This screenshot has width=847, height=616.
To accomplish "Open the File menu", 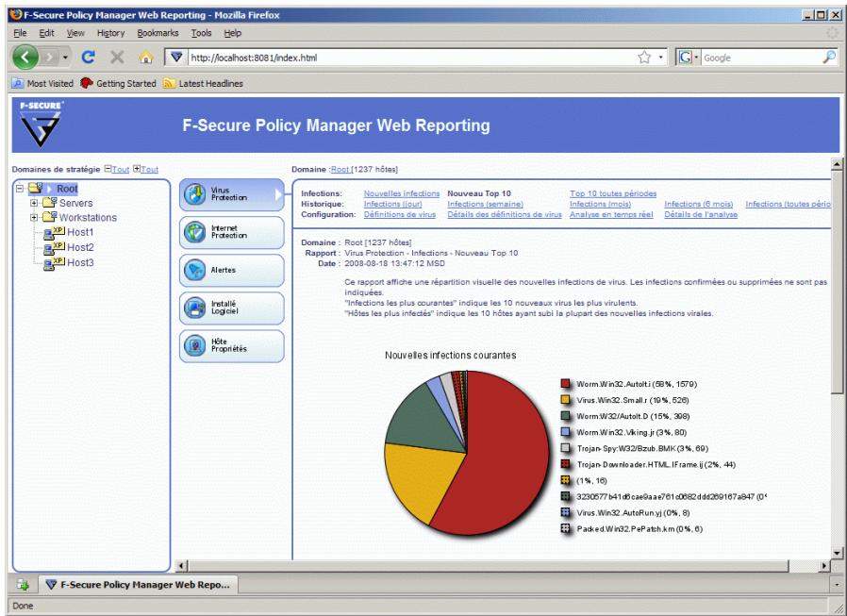I will coord(20,33).
